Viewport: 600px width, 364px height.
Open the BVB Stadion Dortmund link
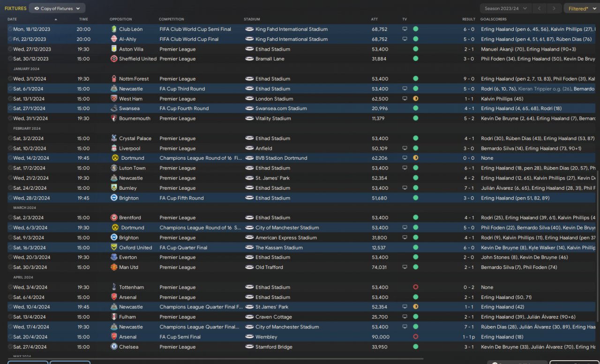click(281, 158)
